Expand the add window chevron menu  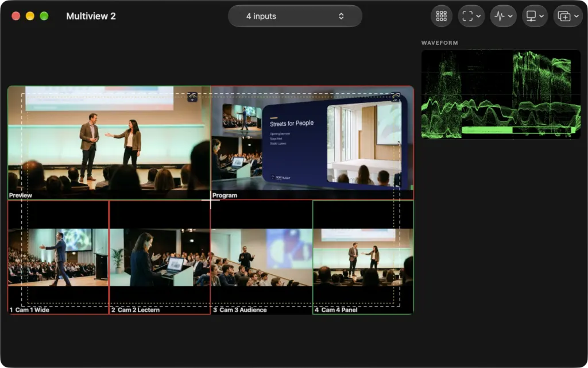pos(577,16)
